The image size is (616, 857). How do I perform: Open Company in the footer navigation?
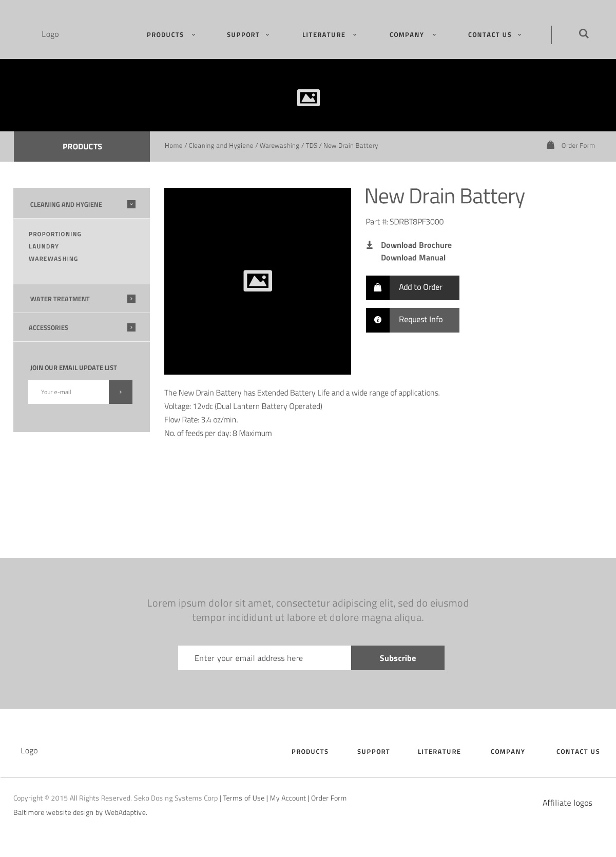point(508,752)
